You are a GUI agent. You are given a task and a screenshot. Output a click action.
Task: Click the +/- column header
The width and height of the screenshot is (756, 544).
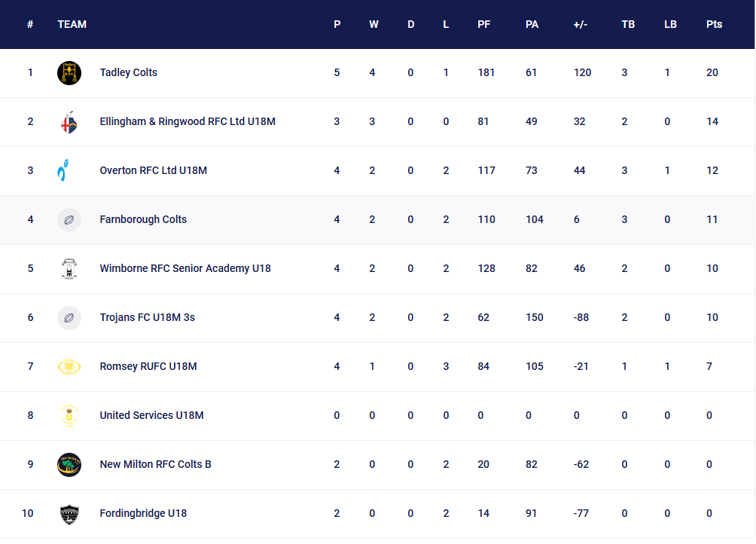[x=581, y=25]
